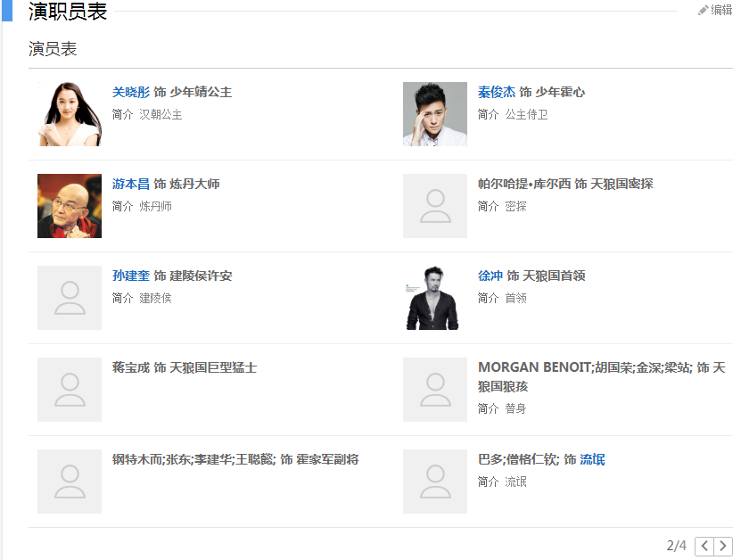The image size is (749, 560).
Task: Click 游本昌's photo thumbnail
Action: coord(70,206)
